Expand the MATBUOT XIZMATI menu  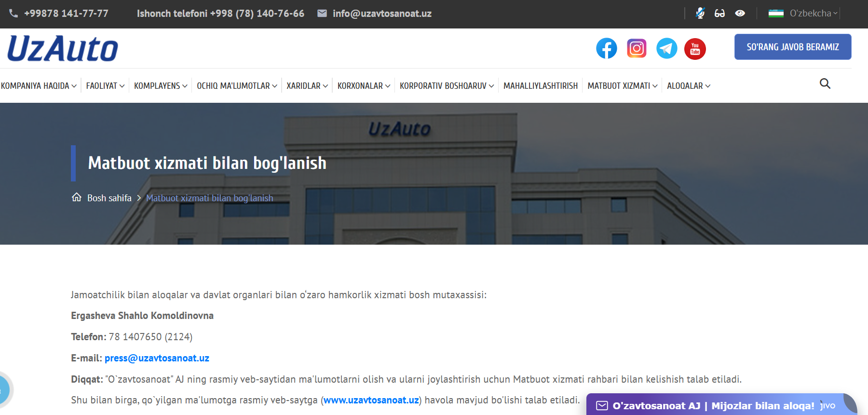pos(623,86)
